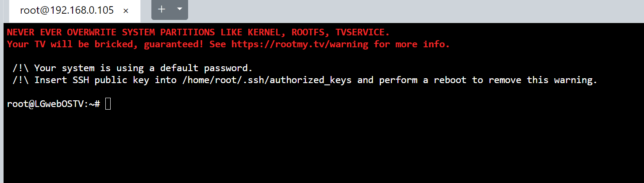Image resolution: width=644 pixels, height=183 pixels.
Task: Click the 'Insert SSH public key' text
Action: click(92, 80)
